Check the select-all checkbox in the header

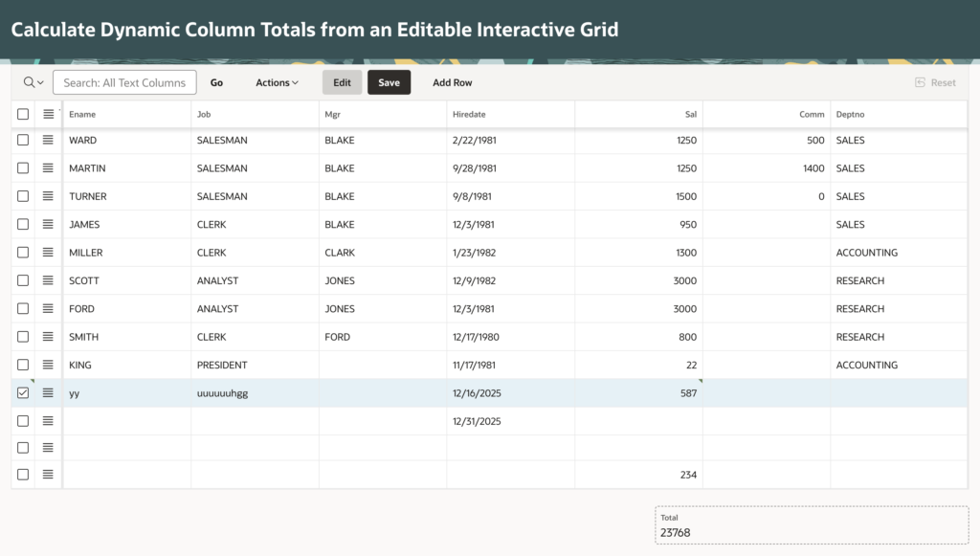[x=24, y=113]
